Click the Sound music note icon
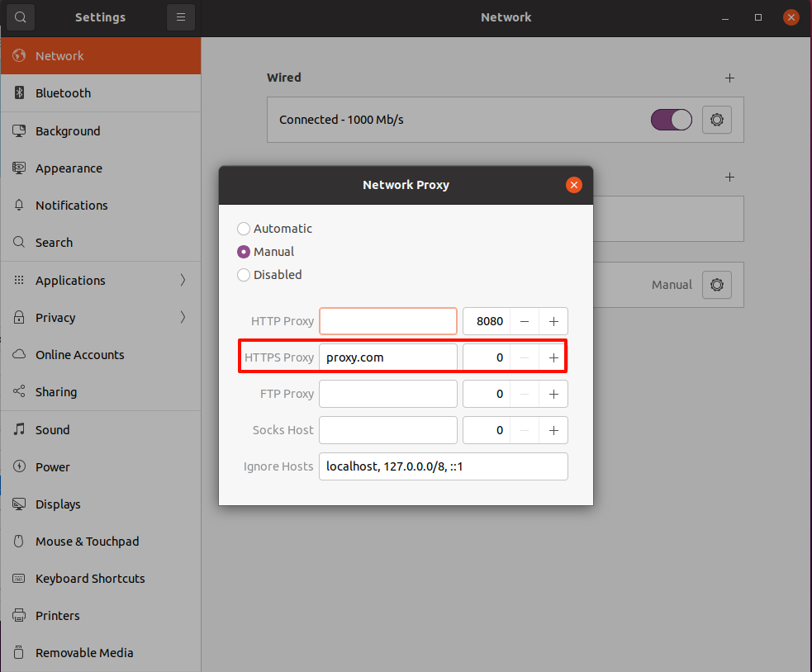Screen dimensions: 812x672 pos(19,429)
